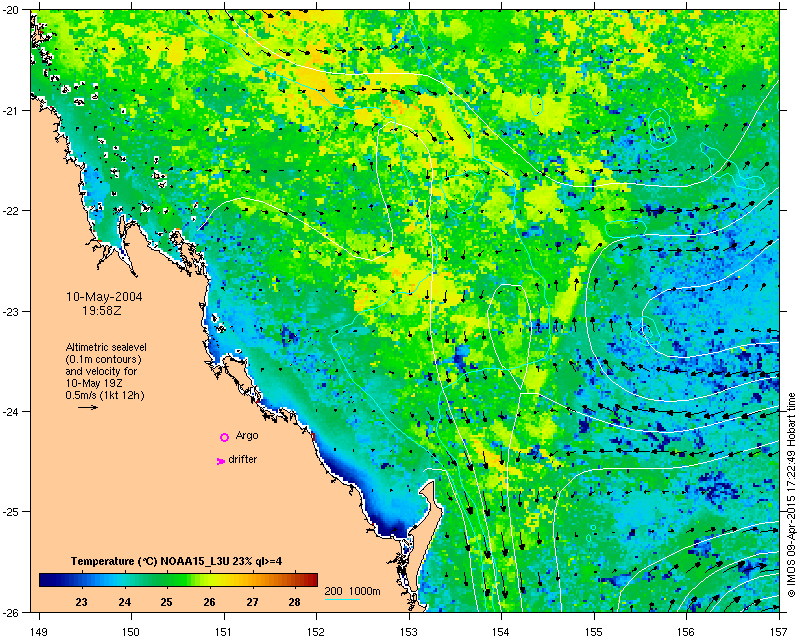Click the '0.5m/s (1kt 12h)' text
The height and width of the screenshot is (640, 800).
coord(105,396)
